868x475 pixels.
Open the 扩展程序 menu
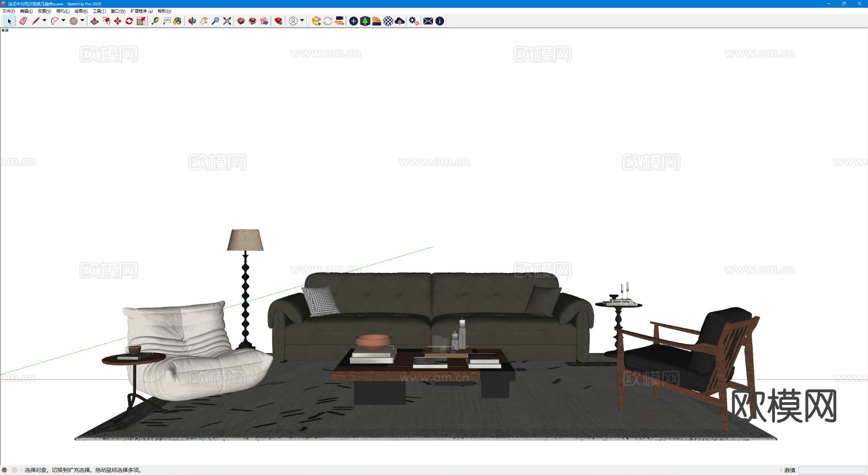coord(141,11)
